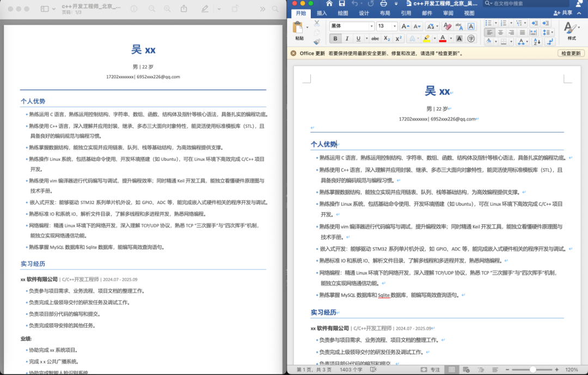
Task: Toggle right alignment for the paragraph
Action: tap(511, 33)
